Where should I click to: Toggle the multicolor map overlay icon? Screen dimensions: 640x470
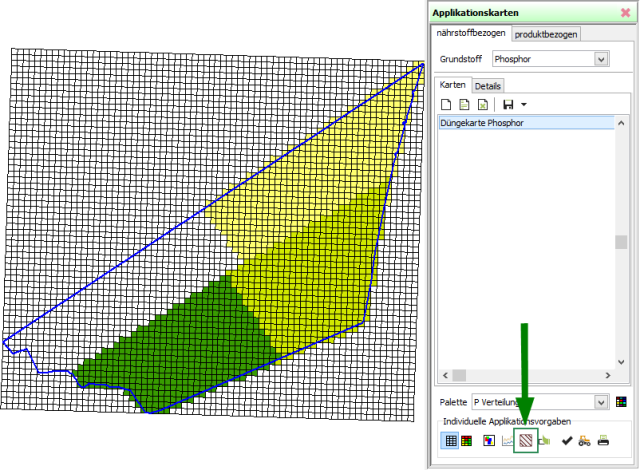point(488,440)
